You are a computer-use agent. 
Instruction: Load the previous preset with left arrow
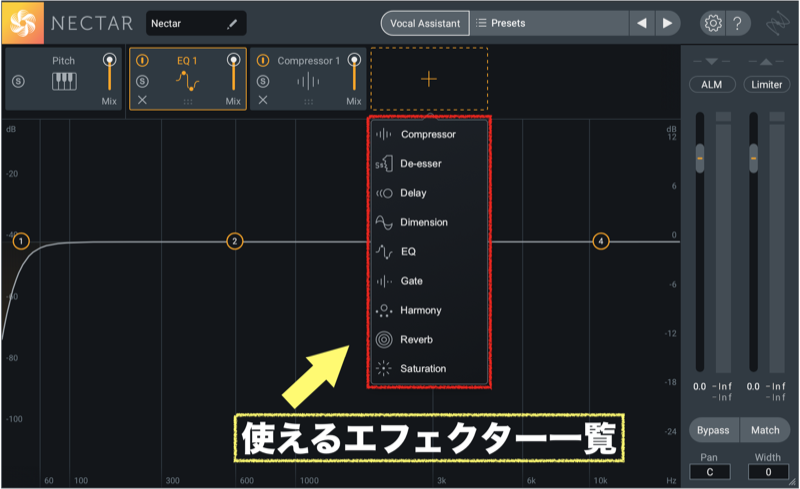642,23
